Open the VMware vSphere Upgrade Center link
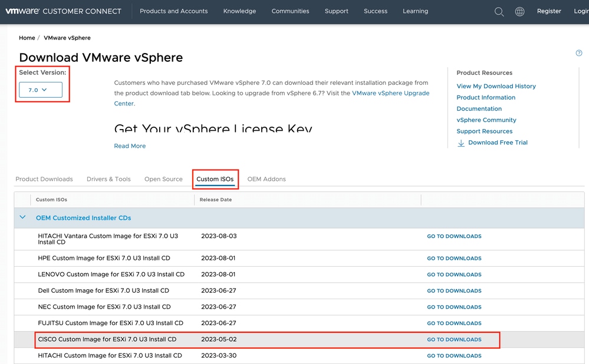The height and width of the screenshot is (364, 589). click(391, 93)
